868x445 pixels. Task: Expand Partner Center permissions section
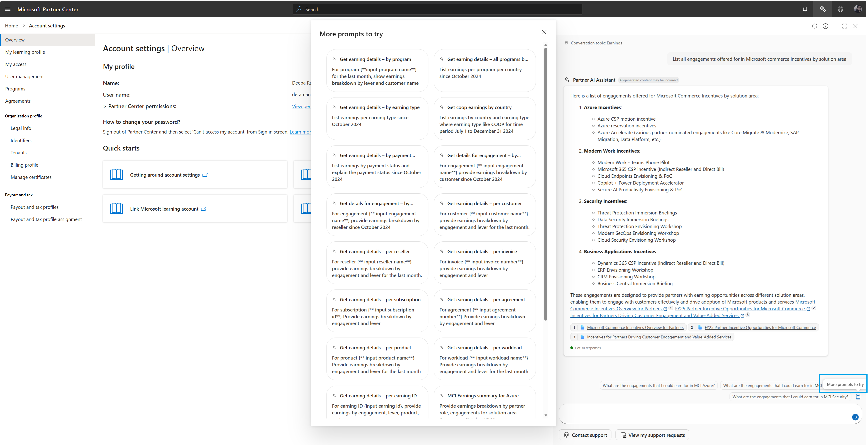click(139, 106)
